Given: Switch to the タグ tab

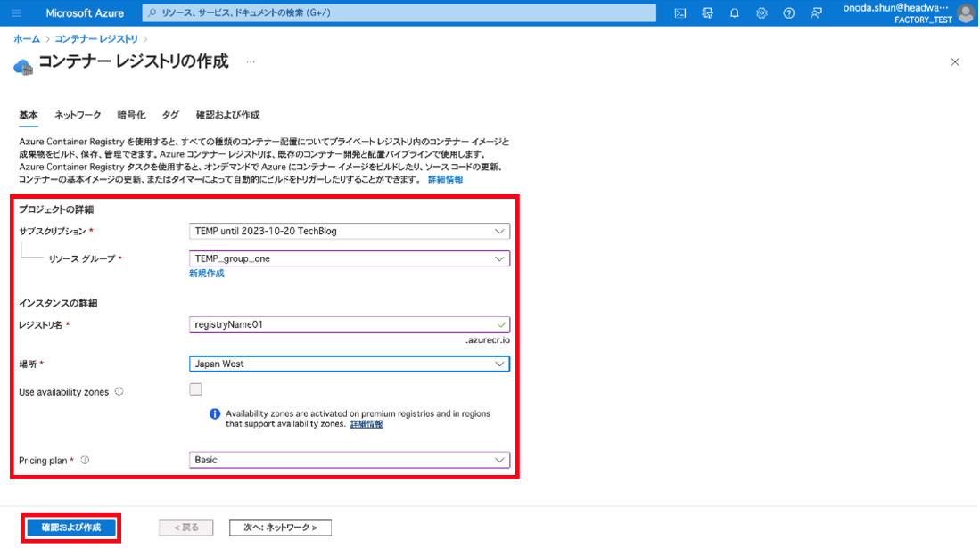Looking at the screenshot, I should 170,115.
